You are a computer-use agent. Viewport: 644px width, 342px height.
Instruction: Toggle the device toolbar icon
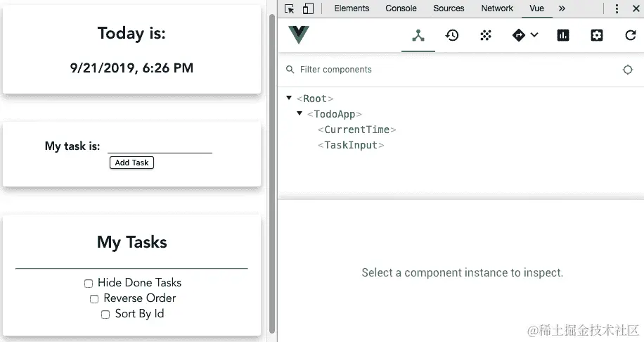click(308, 8)
